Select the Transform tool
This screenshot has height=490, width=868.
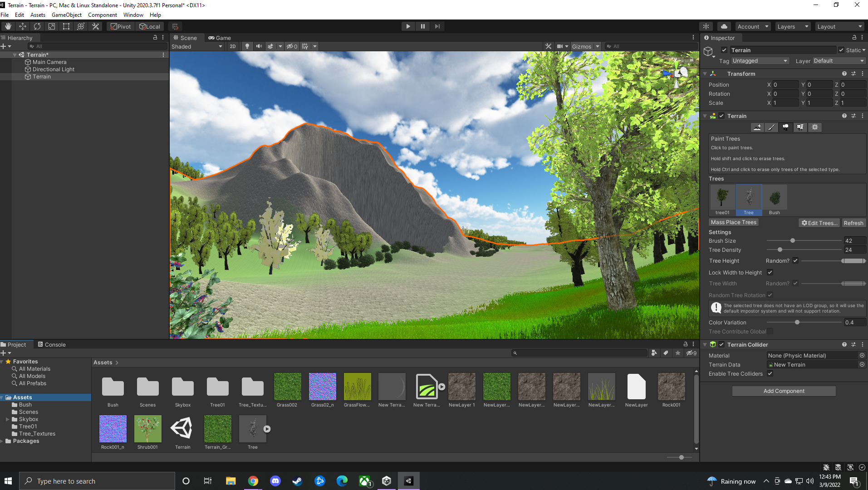(81, 26)
